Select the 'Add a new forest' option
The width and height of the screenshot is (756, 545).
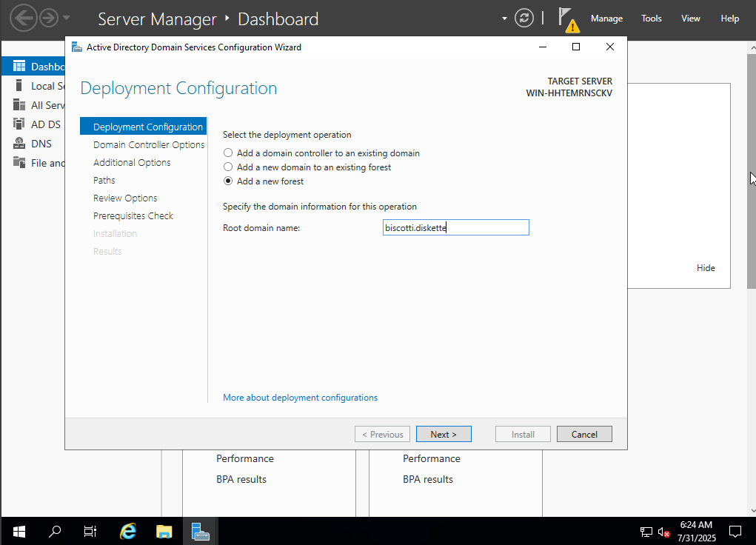click(228, 181)
